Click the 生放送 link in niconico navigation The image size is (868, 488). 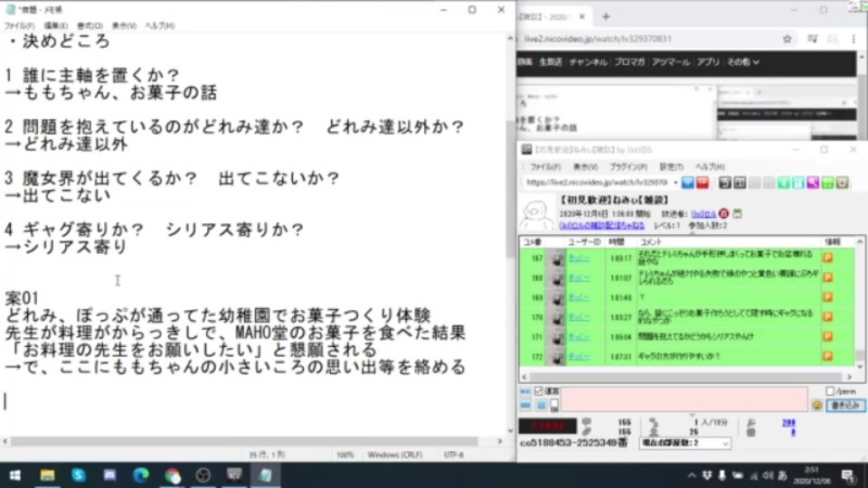click(551, 62)
